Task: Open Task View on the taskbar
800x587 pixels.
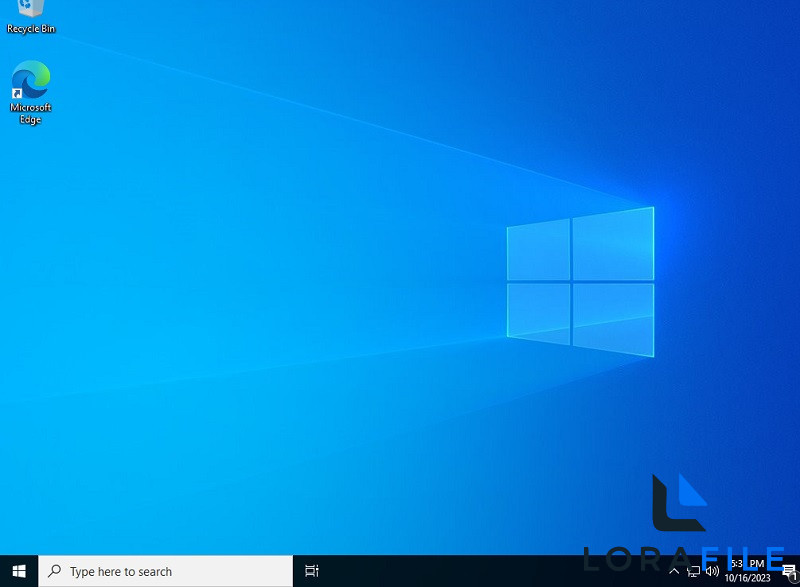Action: point(312,571)
